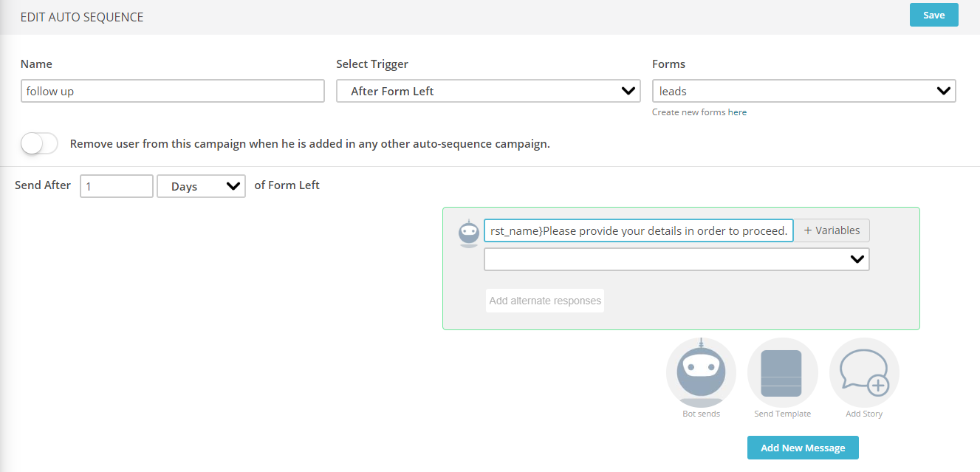Click the Name field containing follow up
Screen dimensions: 980x472
click(x=172, y=91)
